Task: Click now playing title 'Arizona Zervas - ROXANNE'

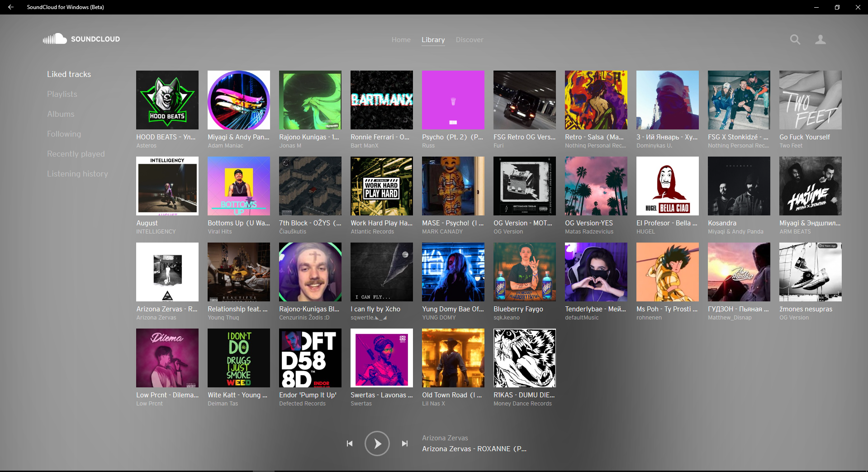Action: [x=474, y=449]
